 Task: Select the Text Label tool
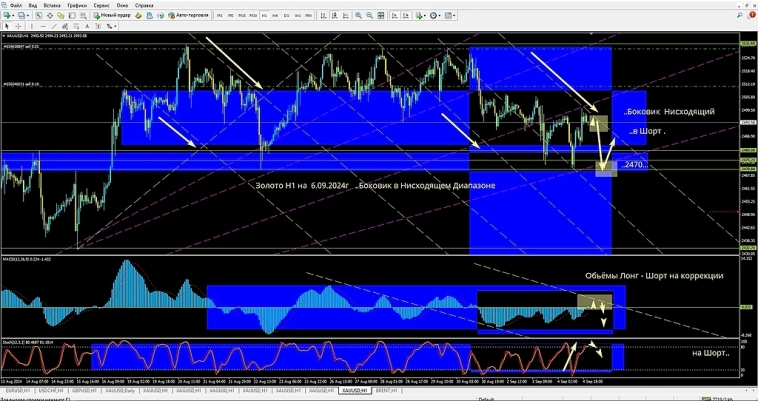(98, 26)
